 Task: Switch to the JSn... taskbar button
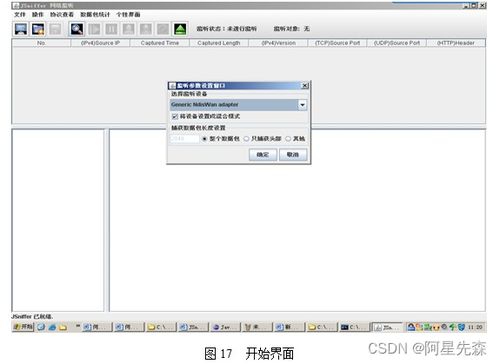tap(387, 327)
